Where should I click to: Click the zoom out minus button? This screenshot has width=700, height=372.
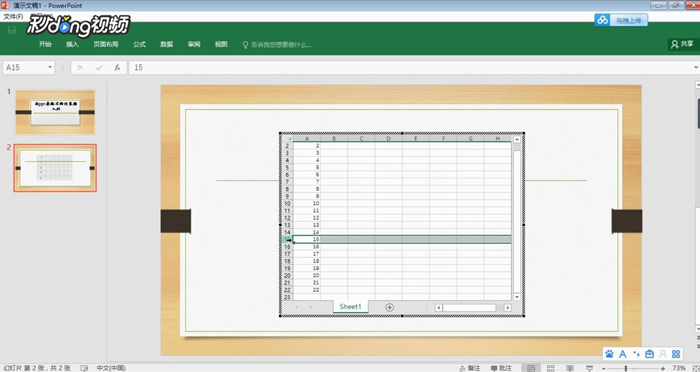pyautogui.click(x=604, y=368)
